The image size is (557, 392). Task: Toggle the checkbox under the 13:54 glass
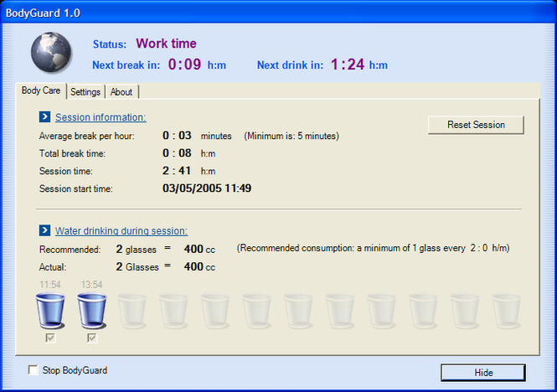pyautogui.click(x=92, y=338)
